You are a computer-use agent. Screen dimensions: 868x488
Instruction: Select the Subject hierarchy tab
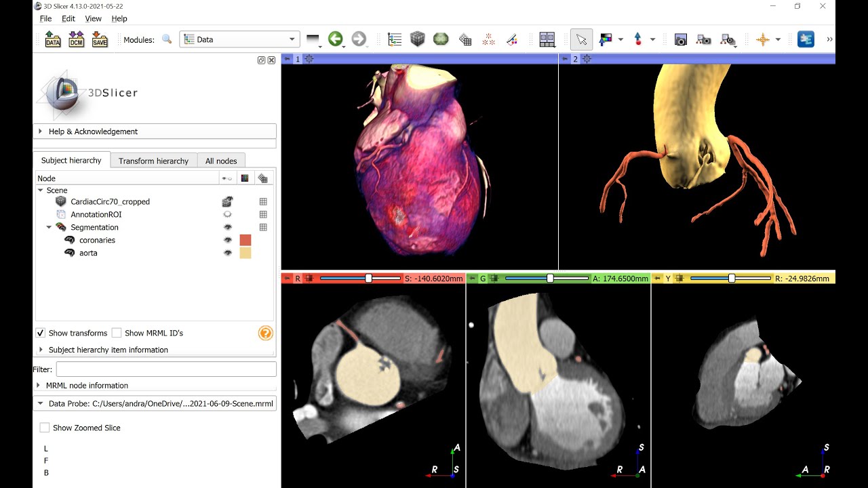point(71,160)
